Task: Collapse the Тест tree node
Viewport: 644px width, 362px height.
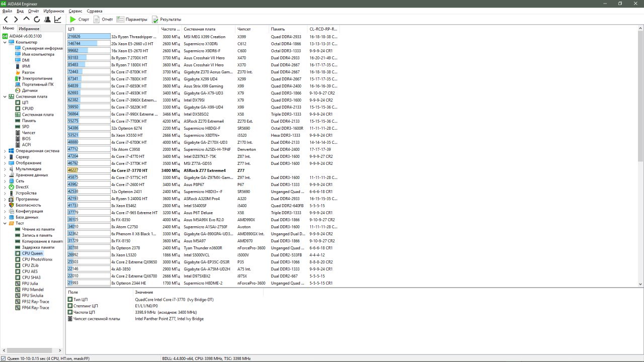Action: pyautogui.click(x=5, y=223)
